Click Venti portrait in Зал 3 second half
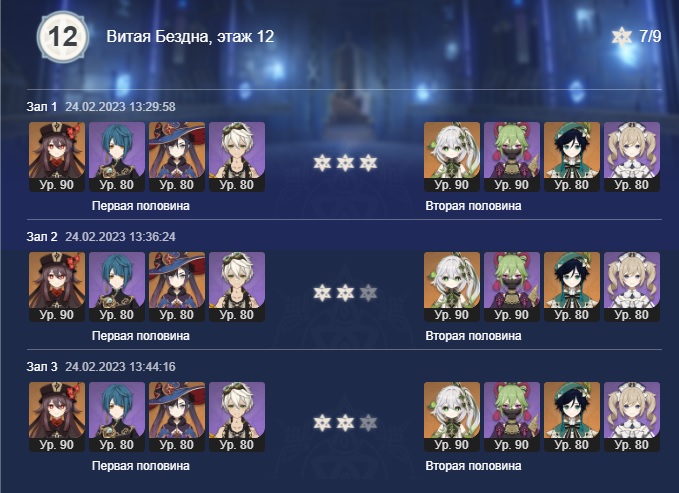This screenshot has height=493, width=679. point(572,416)
